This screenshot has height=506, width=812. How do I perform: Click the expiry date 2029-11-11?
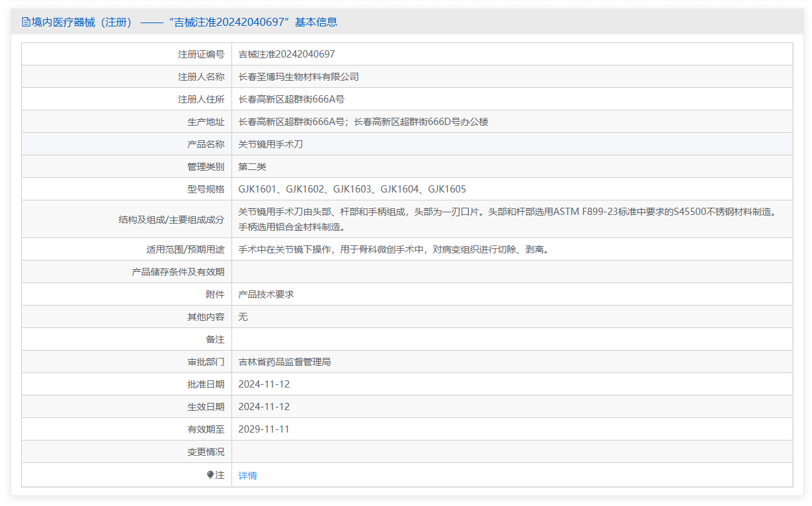(264, 430)
